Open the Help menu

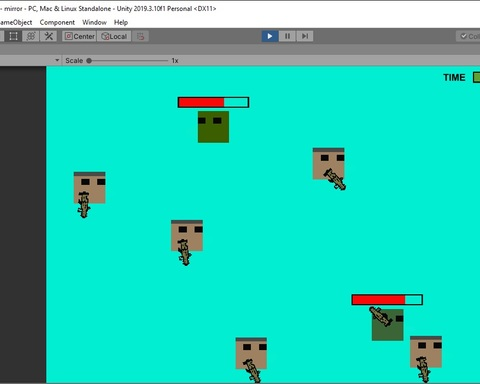tap(121, 22)
